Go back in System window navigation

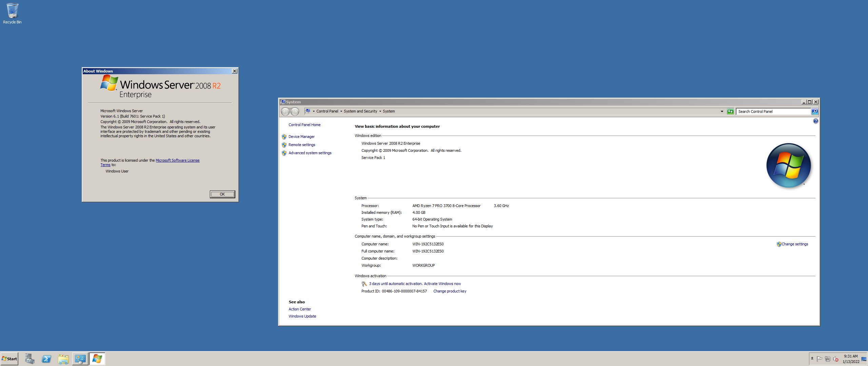[285, 111]
